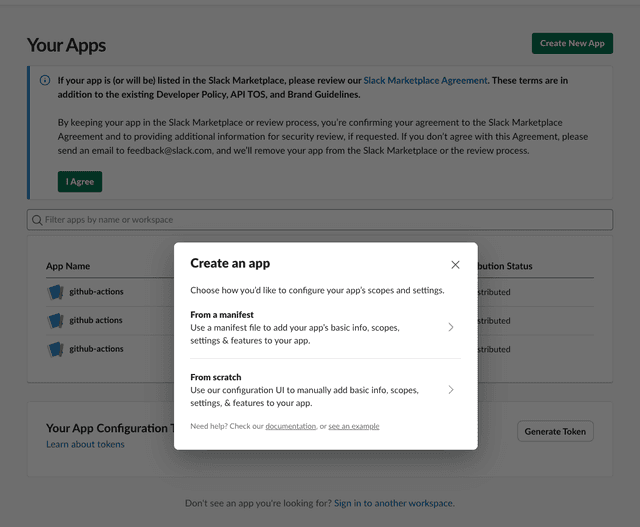Click the I Agree button
This screenshot has height=527, width=640.
[80, 182]
